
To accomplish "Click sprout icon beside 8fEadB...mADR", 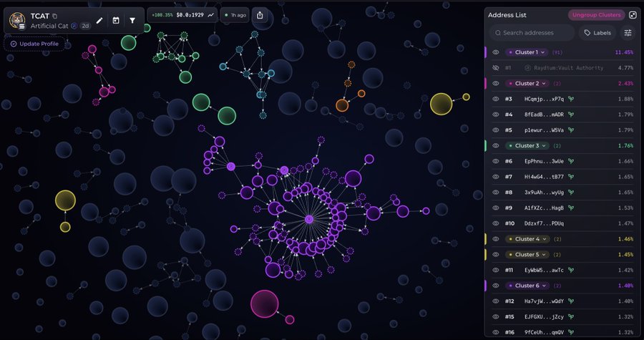I will pos(570,115).
